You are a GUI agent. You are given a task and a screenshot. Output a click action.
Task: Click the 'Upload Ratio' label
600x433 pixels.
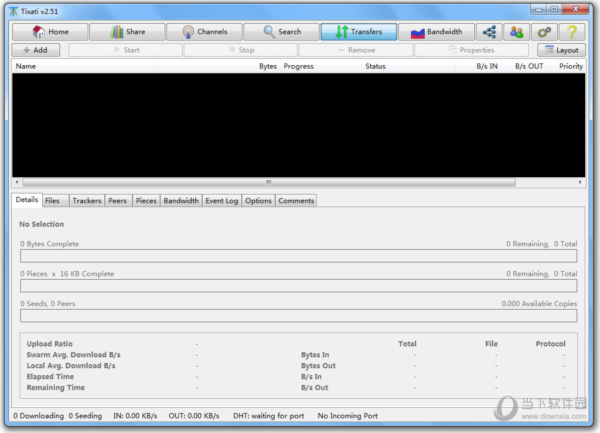point(50,343)
